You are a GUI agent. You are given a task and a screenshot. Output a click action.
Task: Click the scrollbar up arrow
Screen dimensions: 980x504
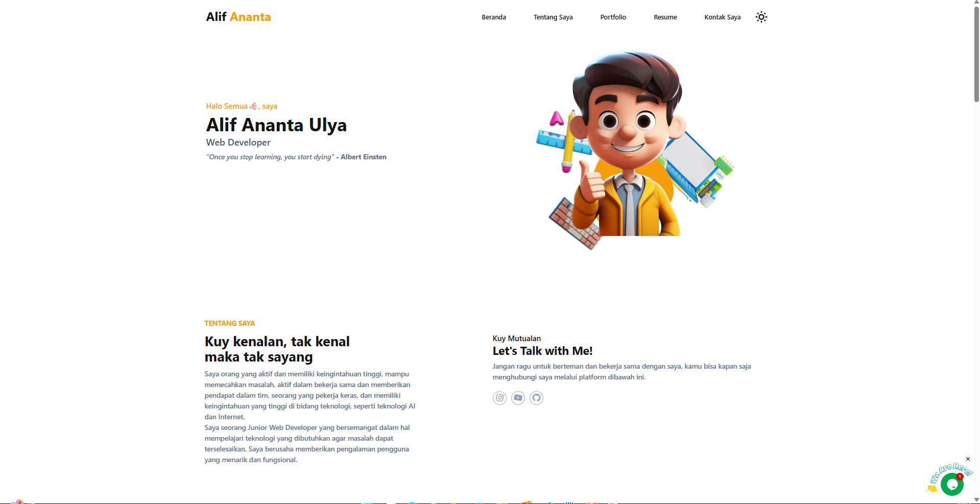tap(976, 3)
